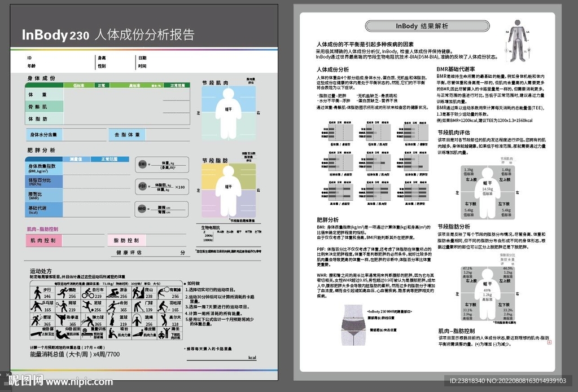This screenshot has height=392, width=578.
Task: Select the football (足球) exercise icon
Action: [87, 306]
